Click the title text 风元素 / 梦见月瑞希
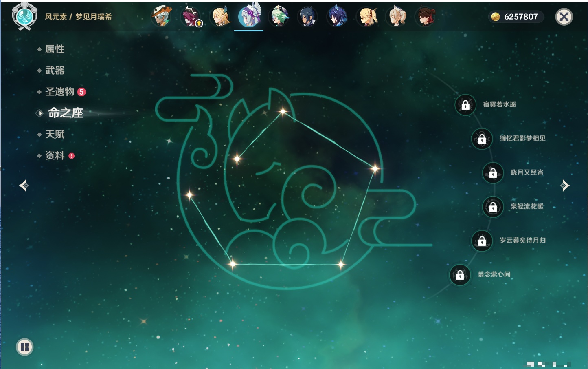Image resolution: width=588 pixels, height=369 pixels. pos(78,17)
